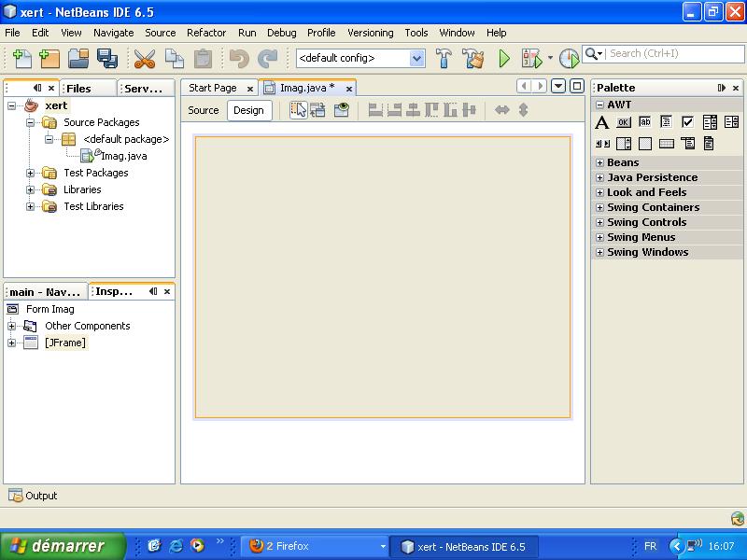Select the AWT Checkbox palette icon
The height and width of the screenshot is (560, 747).
click(687, 122)
